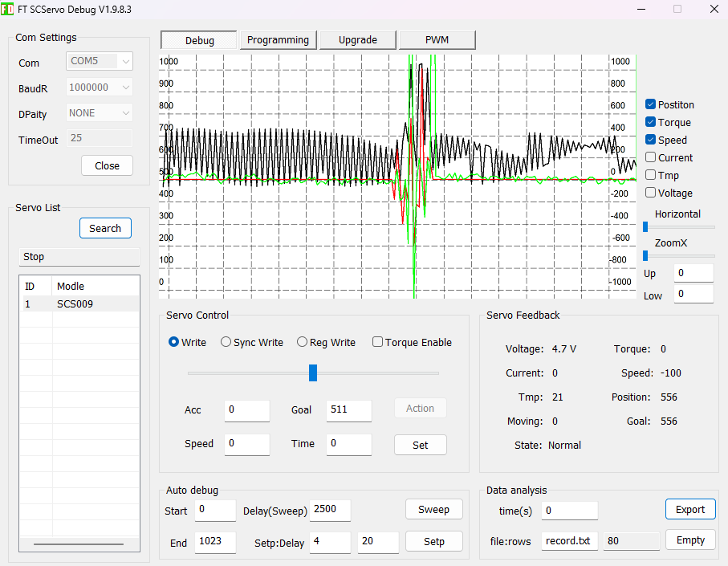Switch to the Programming tab
Screen dimensions: 728x566
pos(278,40)
